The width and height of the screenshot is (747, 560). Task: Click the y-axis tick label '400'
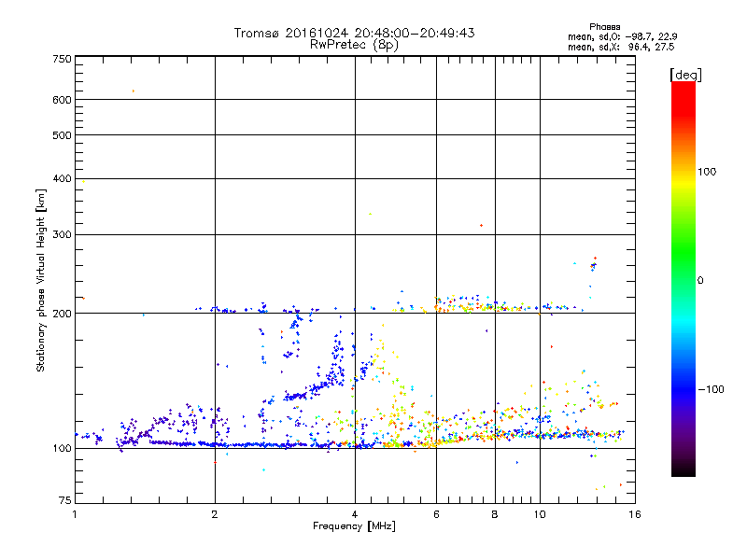tap(63, 178)
